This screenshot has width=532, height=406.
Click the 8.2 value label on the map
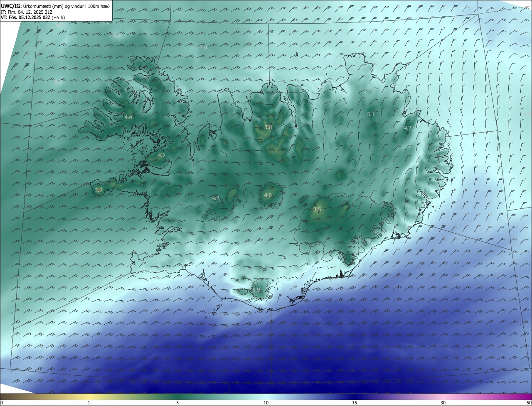(117, 36)
